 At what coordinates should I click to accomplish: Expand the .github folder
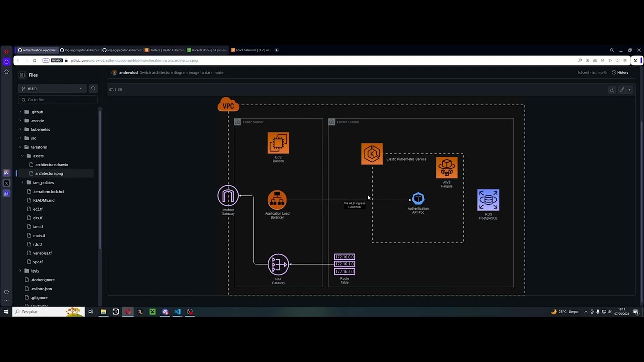point(20,112)
